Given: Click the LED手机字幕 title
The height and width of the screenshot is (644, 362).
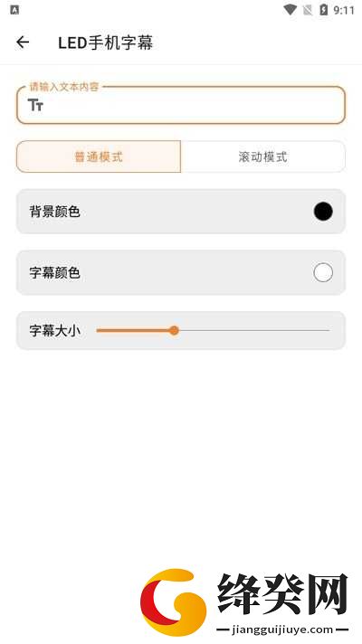Looking at the screenshot, I should pos(106,43).
